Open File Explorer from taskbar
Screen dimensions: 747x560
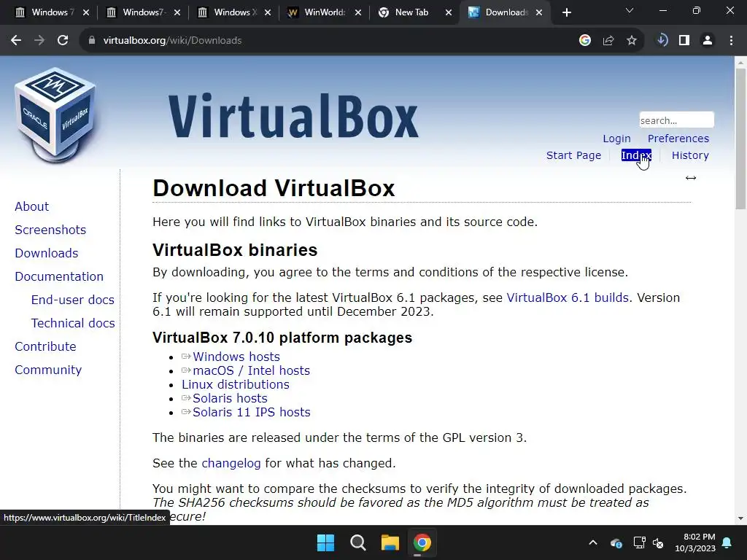point(390,542)
